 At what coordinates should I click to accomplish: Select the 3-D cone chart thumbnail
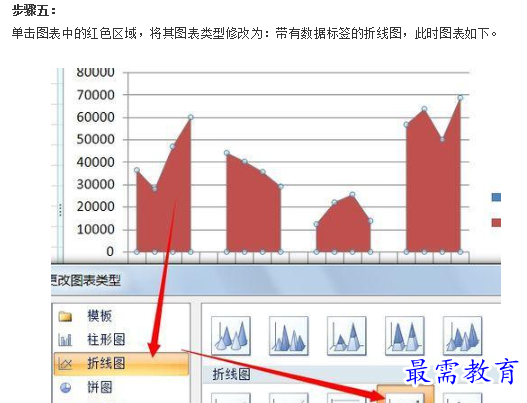coord(231,335)
